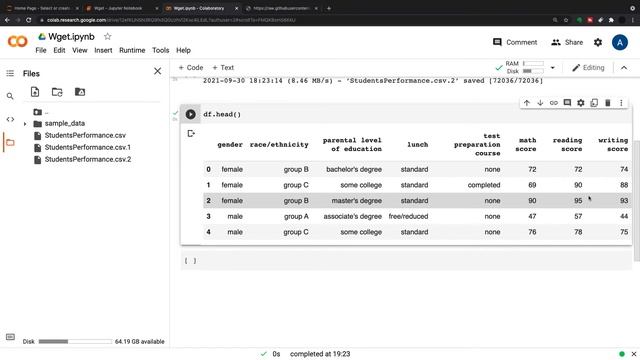The height and width of the screenshot is (360, 640).
Task: Expand the sample_data folder
Action: click(x=25, y=124)
